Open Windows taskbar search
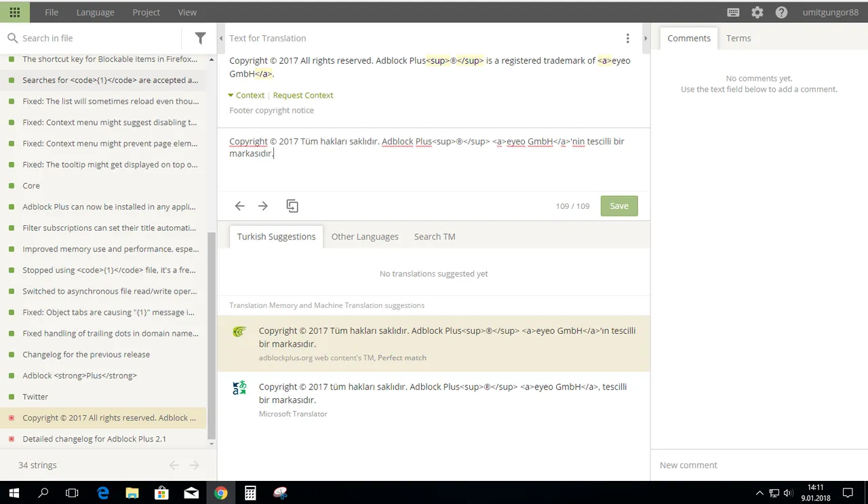Screen dimensions: 868x504 click(x=43, y=492)
